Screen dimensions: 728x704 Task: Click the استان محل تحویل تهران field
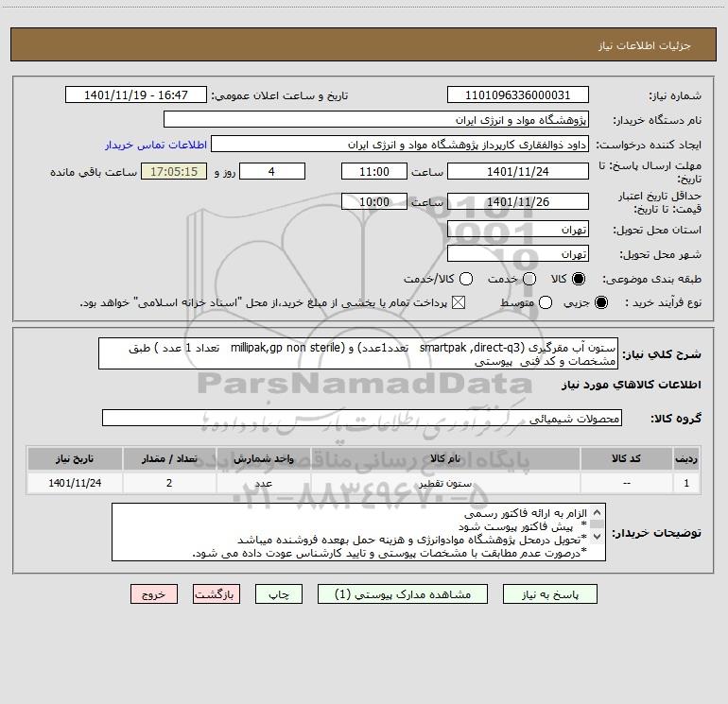(518, 230)
